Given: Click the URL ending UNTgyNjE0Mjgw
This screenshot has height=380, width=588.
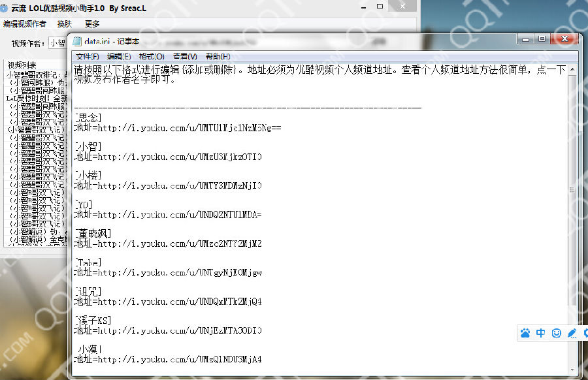Looking at the screenshot, I should (168, 272).
